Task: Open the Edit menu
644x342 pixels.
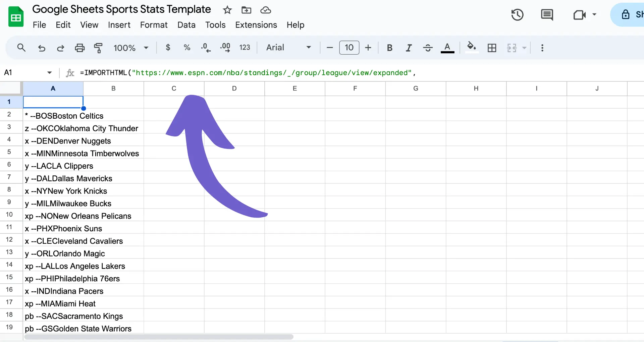Action: click(x=63, y=25)
